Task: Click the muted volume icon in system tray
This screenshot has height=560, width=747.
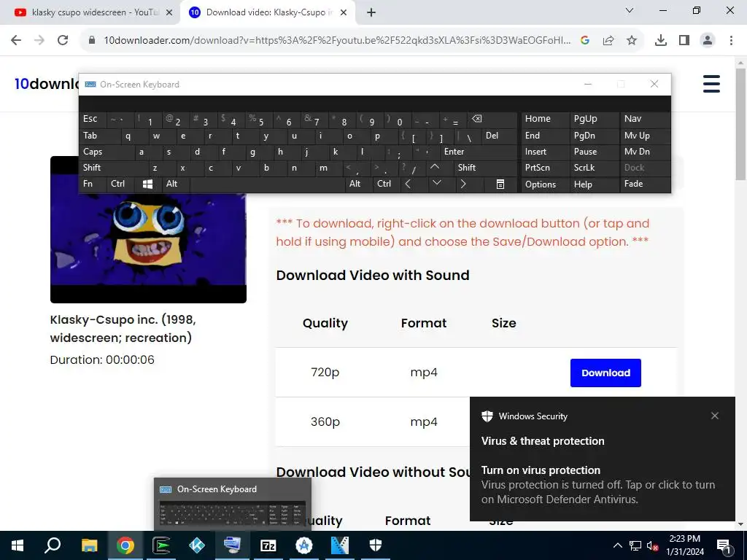Action: point(652,545)
